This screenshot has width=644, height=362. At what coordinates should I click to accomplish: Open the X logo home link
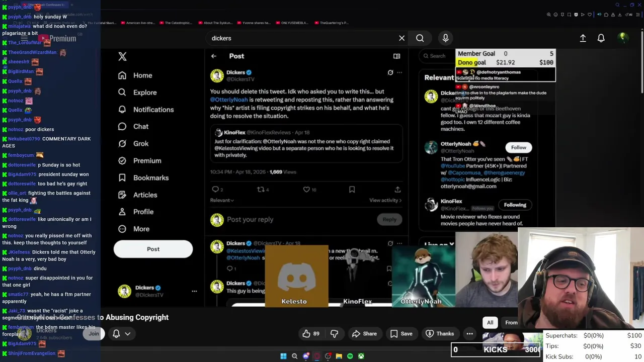[x=122, y=56]
